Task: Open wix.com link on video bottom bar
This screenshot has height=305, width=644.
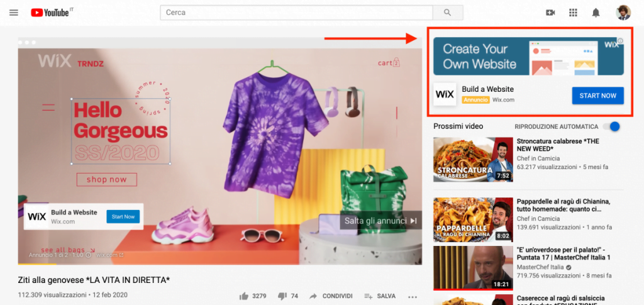Action: coord(109,255)
